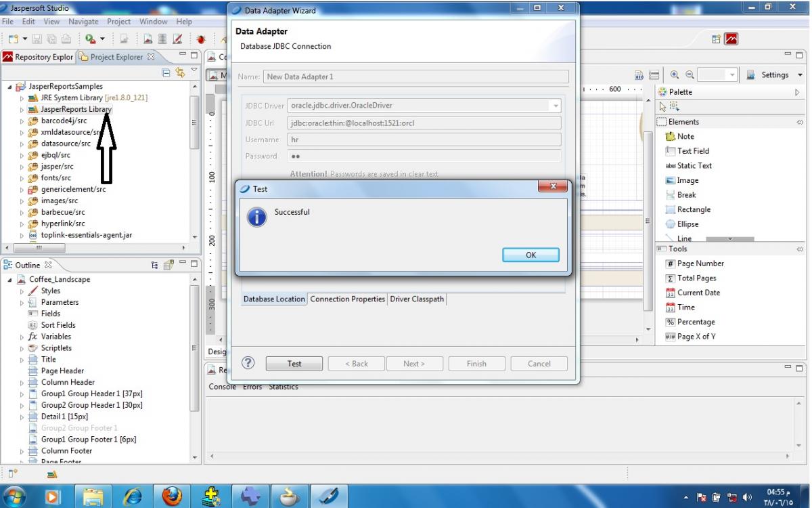
Task: Open the Driver Classpath tab
Action: tap(416, 299)
